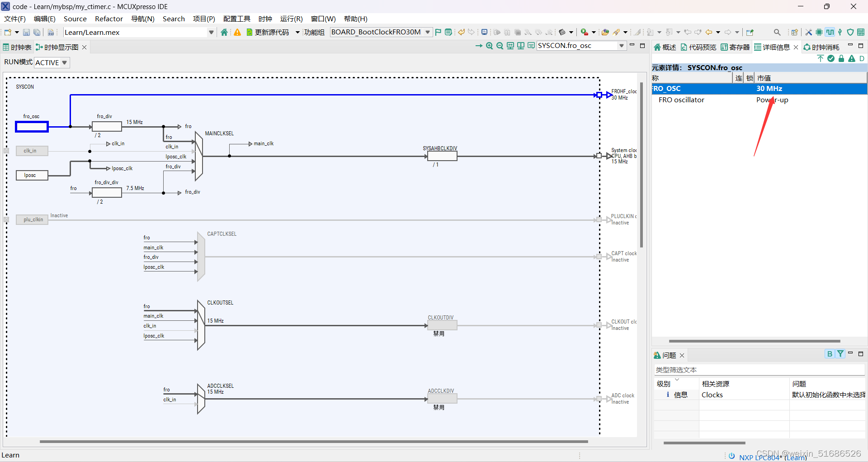Select the Clocks tool waveform icon

coord(830,32)
